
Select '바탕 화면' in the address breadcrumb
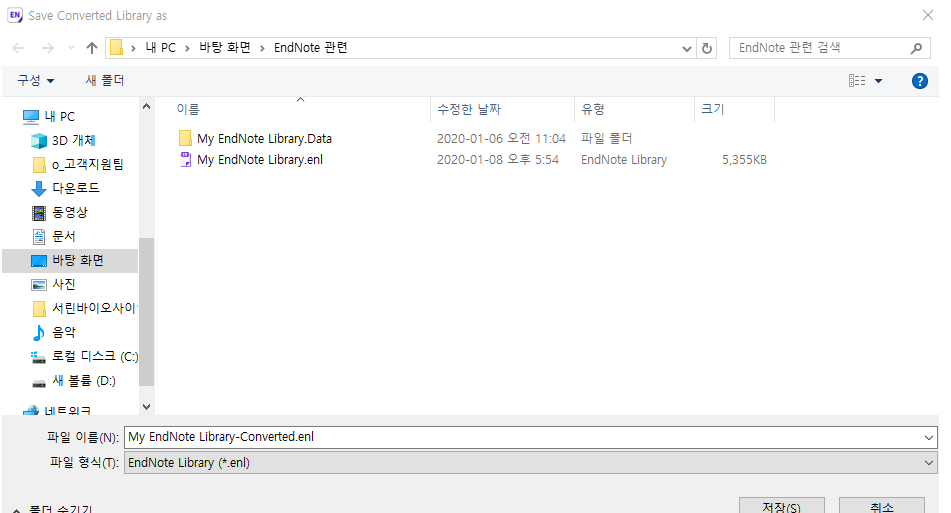pyautogui.click(x=225, y=48)
